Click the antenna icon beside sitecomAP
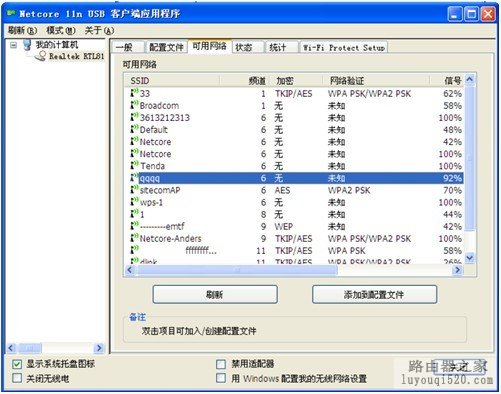Viewport: 501px width, 394px height. 135,189
